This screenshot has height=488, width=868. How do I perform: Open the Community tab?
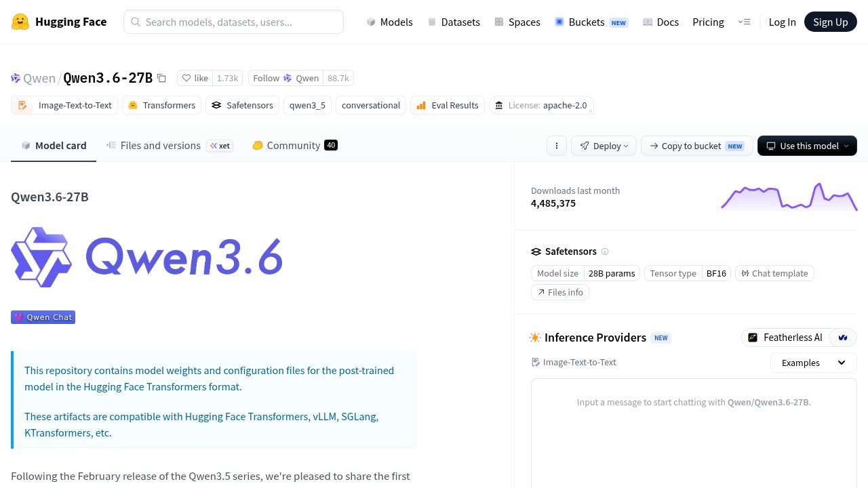pos(294,145)
